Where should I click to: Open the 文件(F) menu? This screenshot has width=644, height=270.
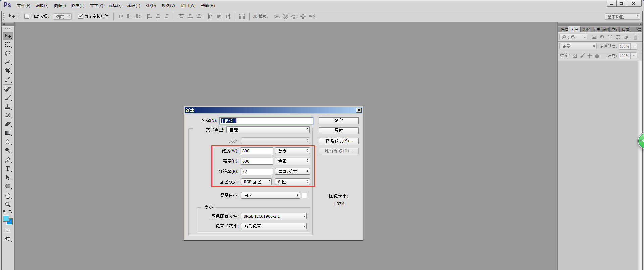pyautogui.click(x=23, y=6)
